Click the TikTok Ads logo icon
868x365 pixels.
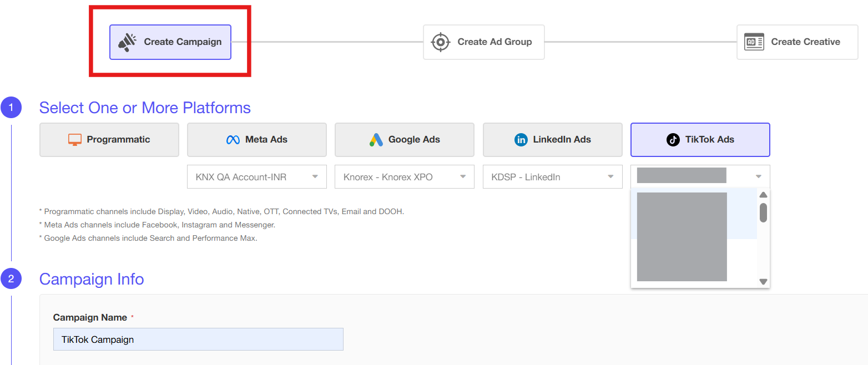(673, 140)
